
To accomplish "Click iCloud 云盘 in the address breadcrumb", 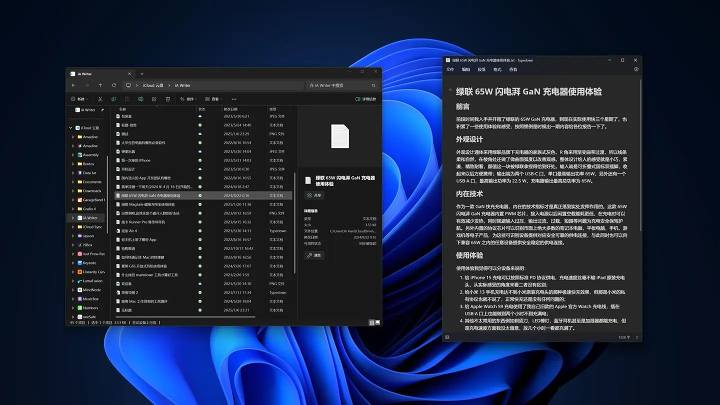I will [153, 85].
